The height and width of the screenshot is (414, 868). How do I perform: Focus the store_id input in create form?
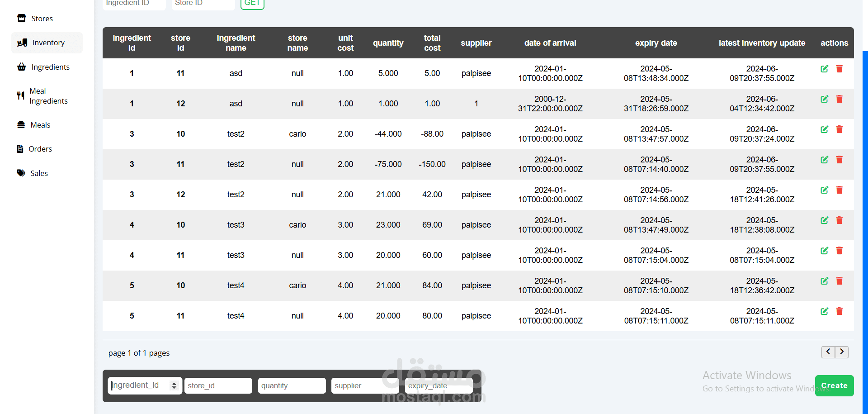point(218,385)
